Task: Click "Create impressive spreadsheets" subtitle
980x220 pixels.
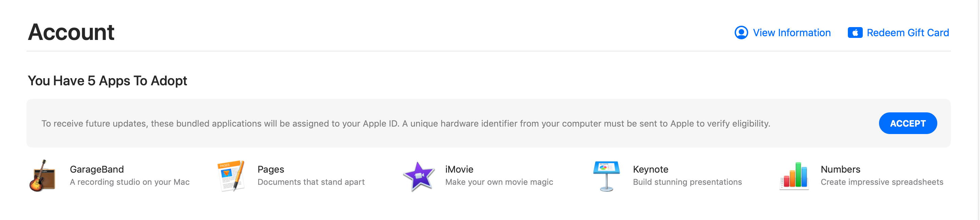Action: click(x=881, y=182)
